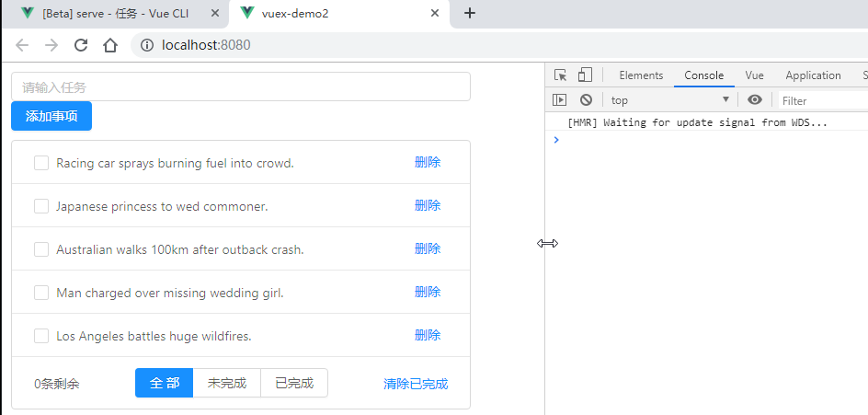The height and width of the screenshot is (415, 868).
Task: Create a live expression with the eye icon
Action: (x=755, y=100)
